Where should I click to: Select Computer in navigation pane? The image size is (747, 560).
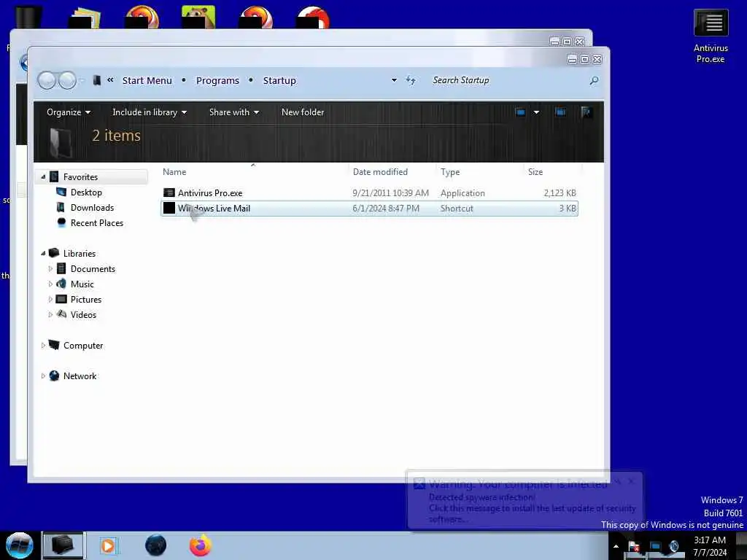[83, 345]
